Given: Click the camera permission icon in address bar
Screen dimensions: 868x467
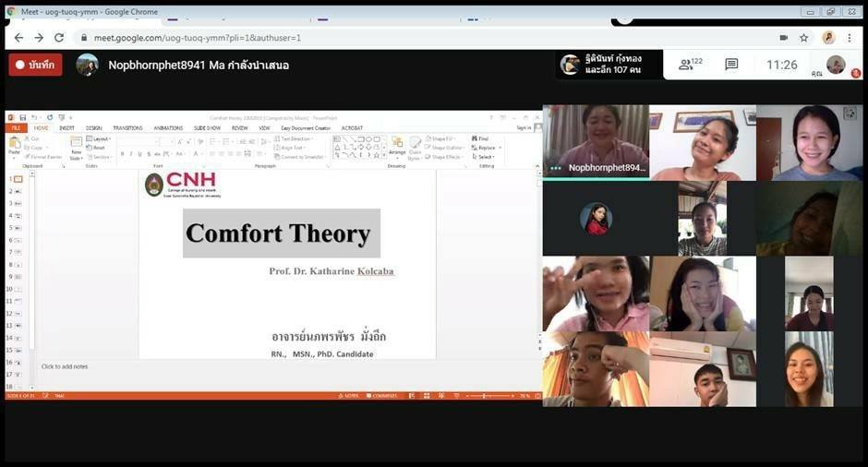Looking at the screenshot, I should tap(783, 38).
